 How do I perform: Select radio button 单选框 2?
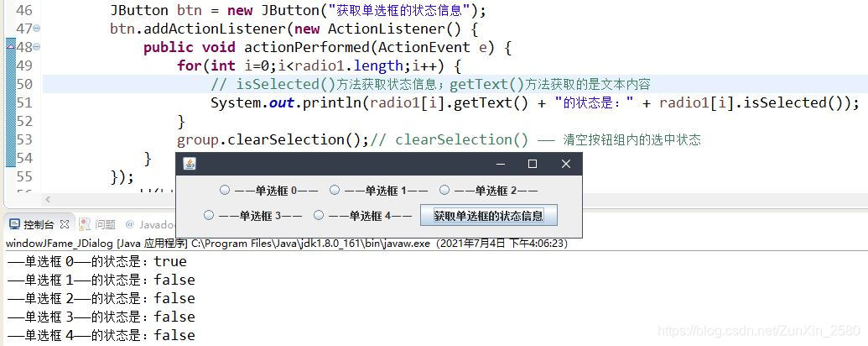pyautogui.click(x=444, y=190)
